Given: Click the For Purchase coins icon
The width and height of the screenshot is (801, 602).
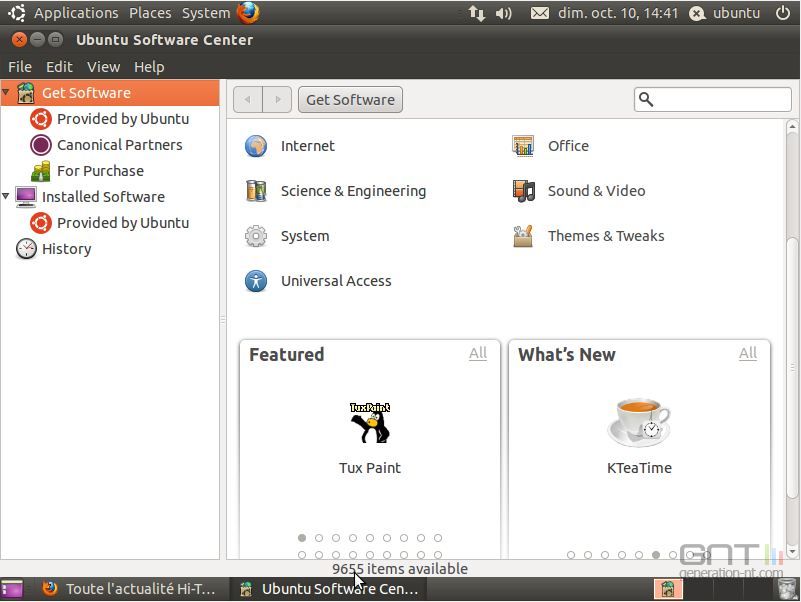Looking at the screenshot, I should click(40, 171).
